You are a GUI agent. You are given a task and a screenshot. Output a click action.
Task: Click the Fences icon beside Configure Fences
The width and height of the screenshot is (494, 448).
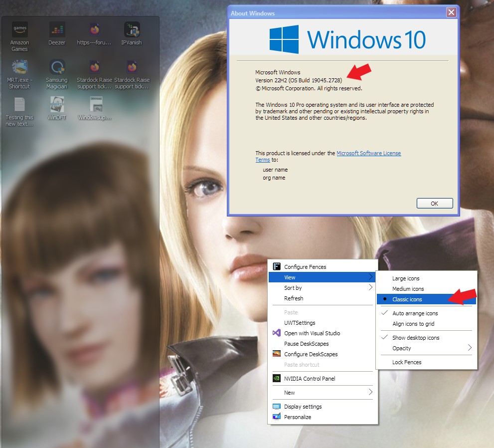tap(276, 266)
